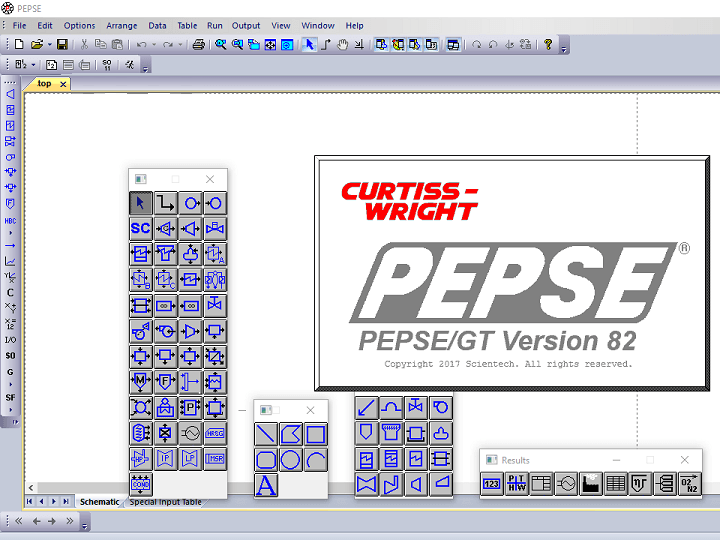
Task: Select the HP turbine component icon
Action: click(x=141, y=458)
